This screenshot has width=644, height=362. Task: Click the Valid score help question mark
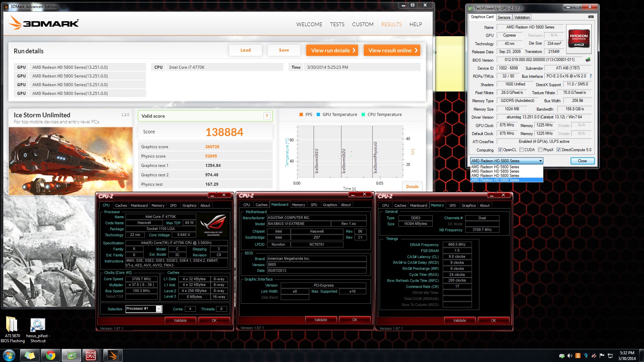[x=267, y=116]
